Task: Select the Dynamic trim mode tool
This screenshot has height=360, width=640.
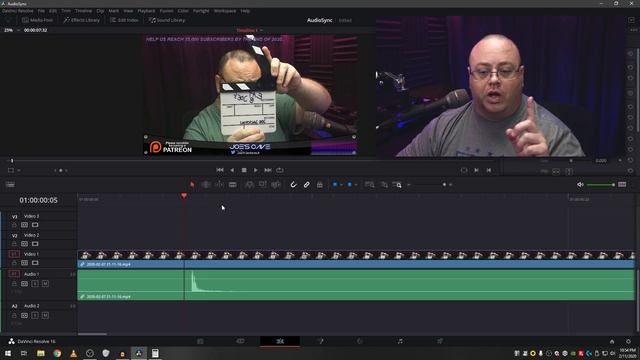Action: [219, 185]
